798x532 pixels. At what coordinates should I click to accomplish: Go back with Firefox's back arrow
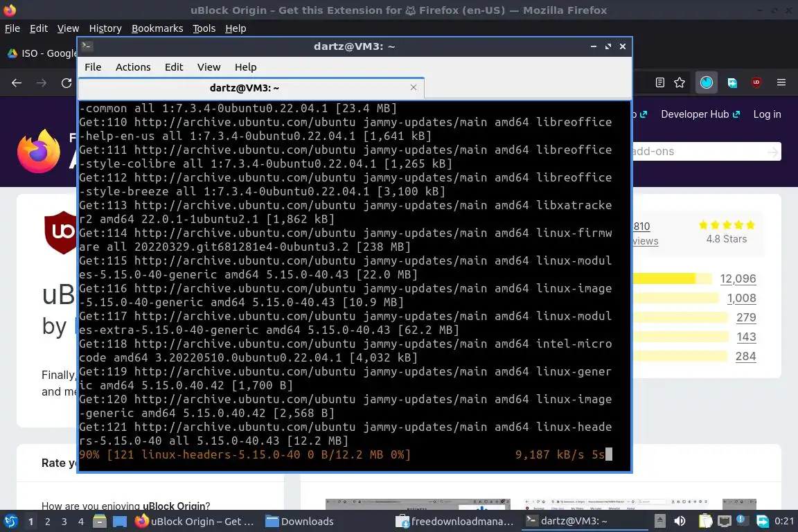[x=17, y=82]
